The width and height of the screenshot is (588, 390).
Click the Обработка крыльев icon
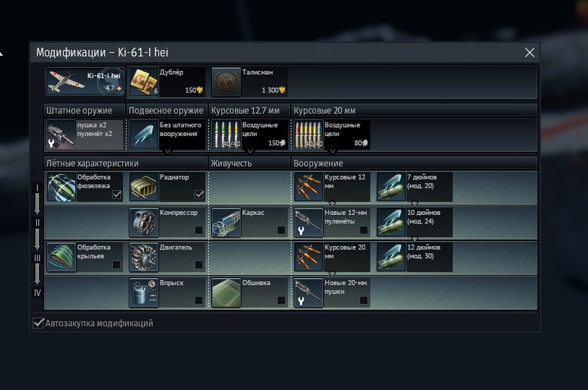point(61,258)
